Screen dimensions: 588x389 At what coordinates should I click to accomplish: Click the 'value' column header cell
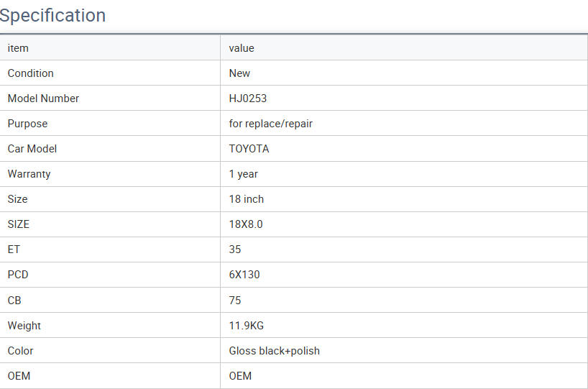[x=242, y=48]
